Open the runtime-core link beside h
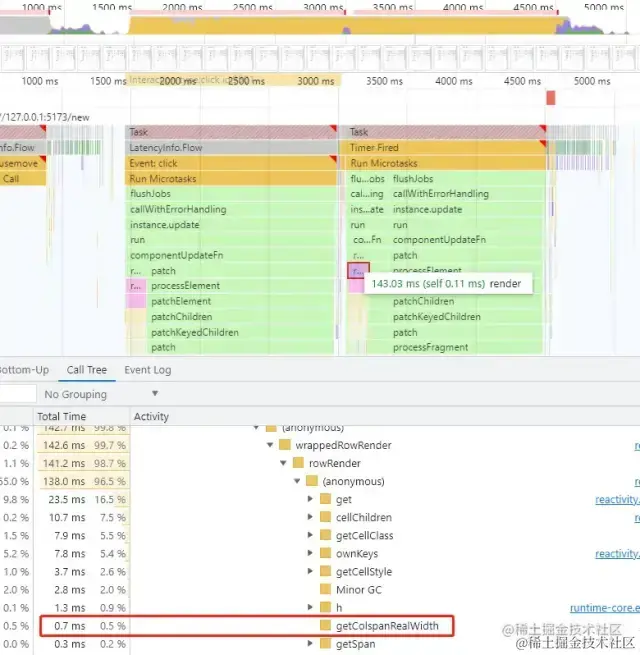Screen dimensions: 640x655 604,607
